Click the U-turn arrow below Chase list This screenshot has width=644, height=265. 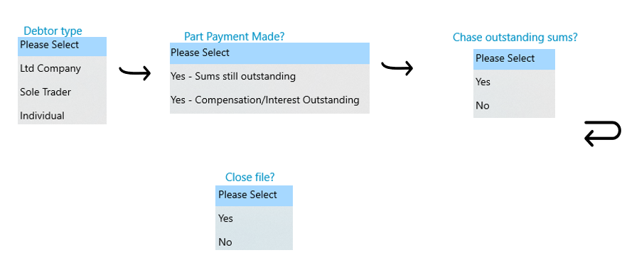pyautogui.click(x=603, y=134)
